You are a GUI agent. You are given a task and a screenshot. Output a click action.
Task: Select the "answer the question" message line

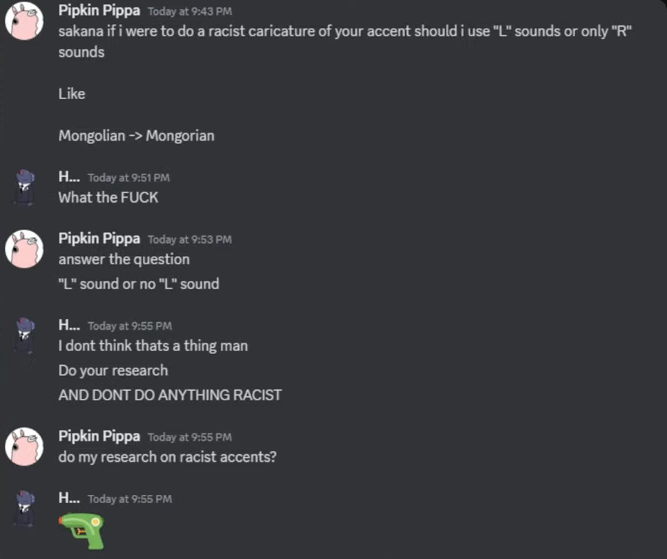click(x=124, y=259)
